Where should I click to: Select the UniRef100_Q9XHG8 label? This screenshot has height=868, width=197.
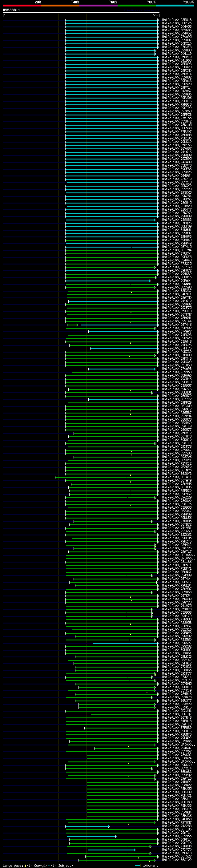pyautogui.click(x=177, y=50)
